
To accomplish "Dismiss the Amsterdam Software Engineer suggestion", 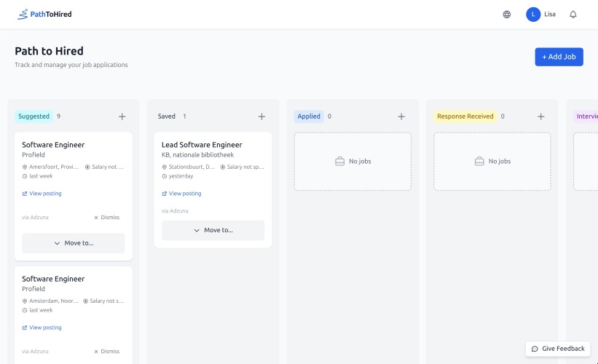I will [106, 351].
